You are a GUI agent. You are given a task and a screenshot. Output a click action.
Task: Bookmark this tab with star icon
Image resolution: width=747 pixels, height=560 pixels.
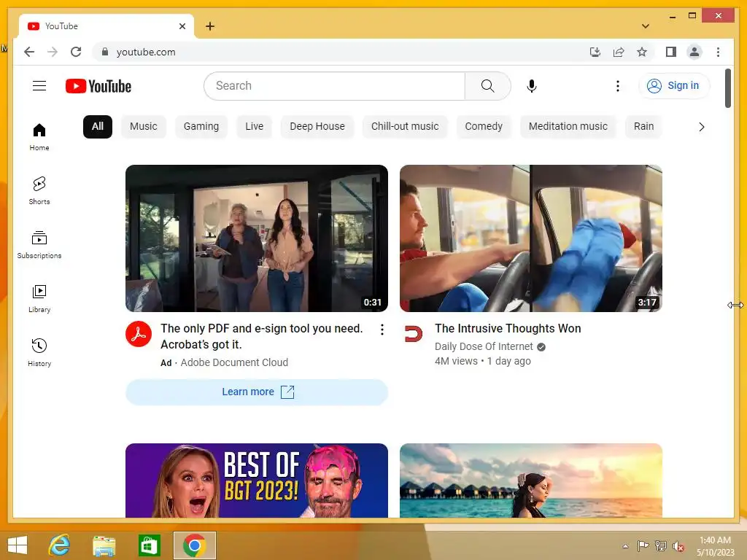[x=642, y=52]
